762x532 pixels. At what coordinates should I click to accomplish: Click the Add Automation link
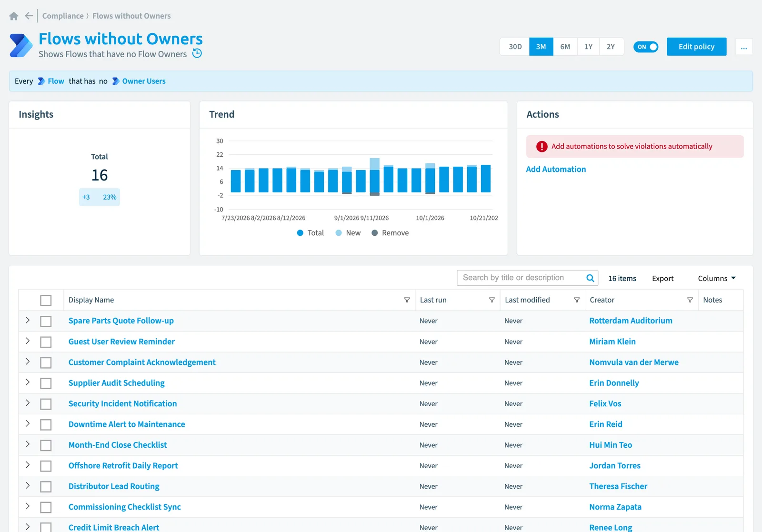coord(556,169)
